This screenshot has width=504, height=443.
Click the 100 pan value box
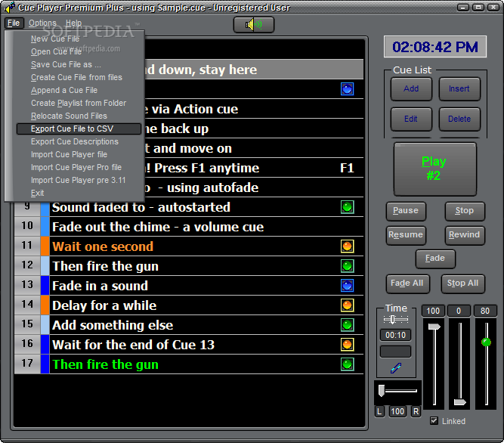point(397,411)
